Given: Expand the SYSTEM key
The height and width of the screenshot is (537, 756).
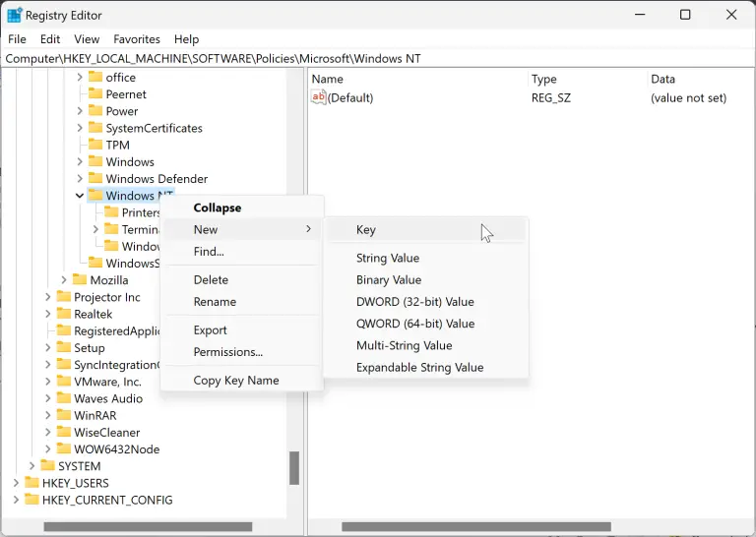Looking at the screenshot, I should click(x=31, y=466).
